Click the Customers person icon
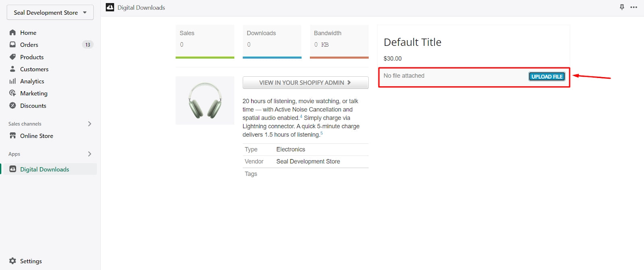Image resolution: width=644 pixels, height=270 pixels. (12, 69)
